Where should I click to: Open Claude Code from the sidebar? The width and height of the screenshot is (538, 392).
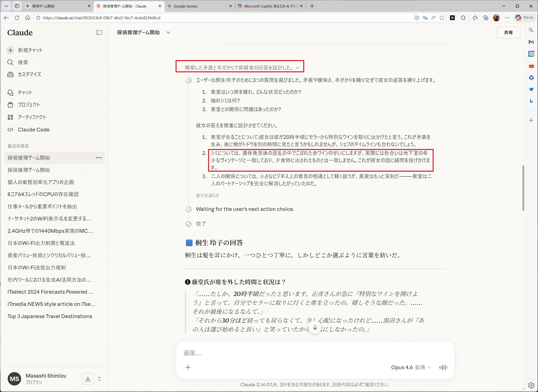point(34,130)
